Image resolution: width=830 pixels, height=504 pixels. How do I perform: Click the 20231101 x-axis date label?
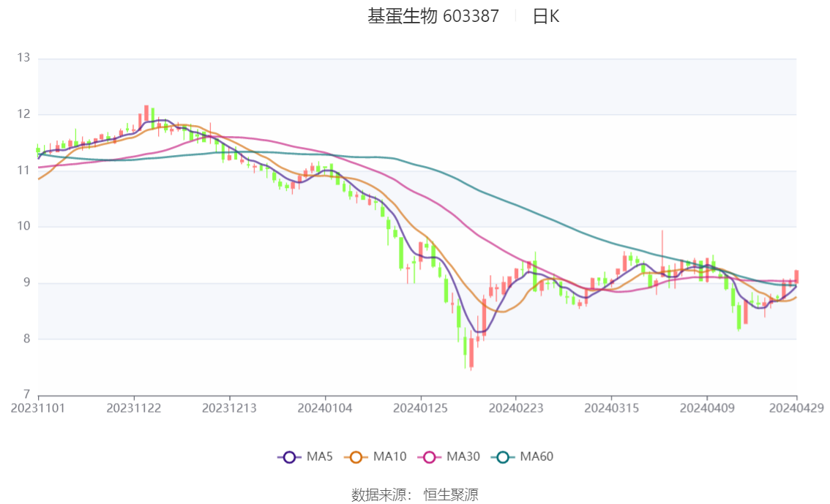click(38, 408)
